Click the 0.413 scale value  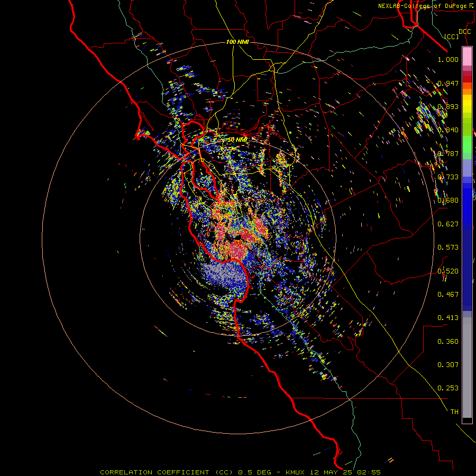pyautogui.click(x=448, y=318)
